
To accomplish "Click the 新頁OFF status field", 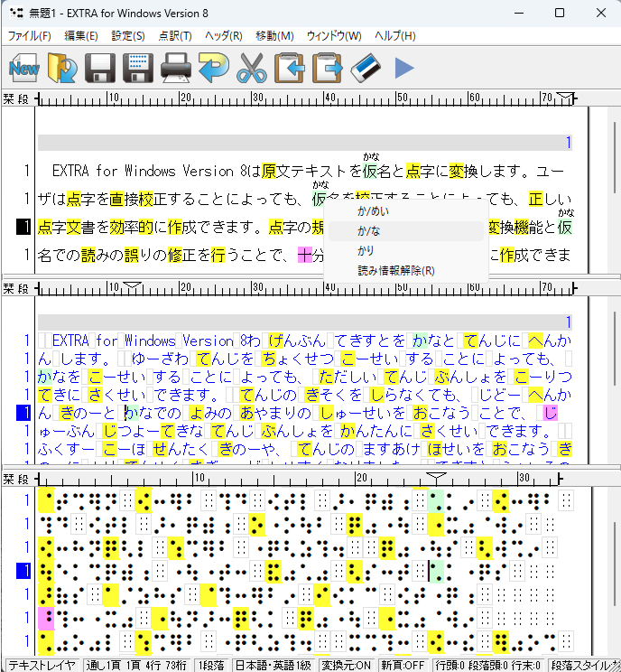I will coord(403,666).
